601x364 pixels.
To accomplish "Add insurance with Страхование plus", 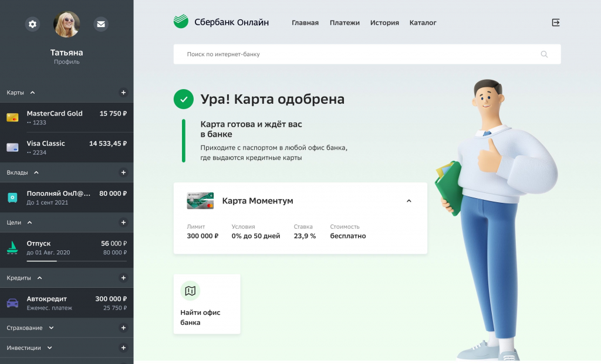I will pos(123,328).
